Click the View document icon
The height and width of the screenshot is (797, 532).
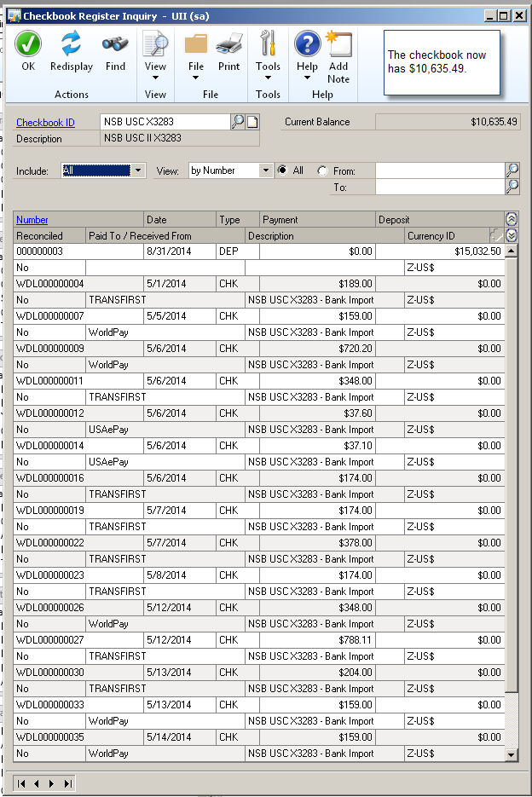155,43
